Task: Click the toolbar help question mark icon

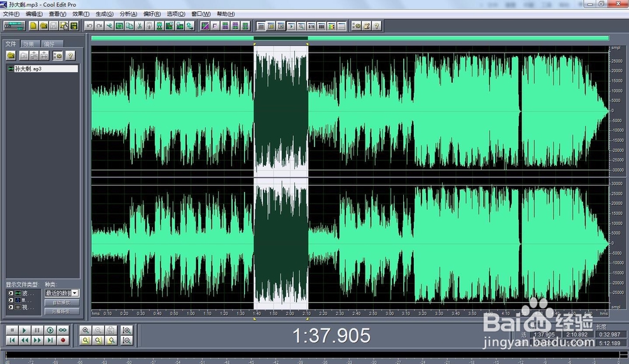Action: (x=376, y=26)
